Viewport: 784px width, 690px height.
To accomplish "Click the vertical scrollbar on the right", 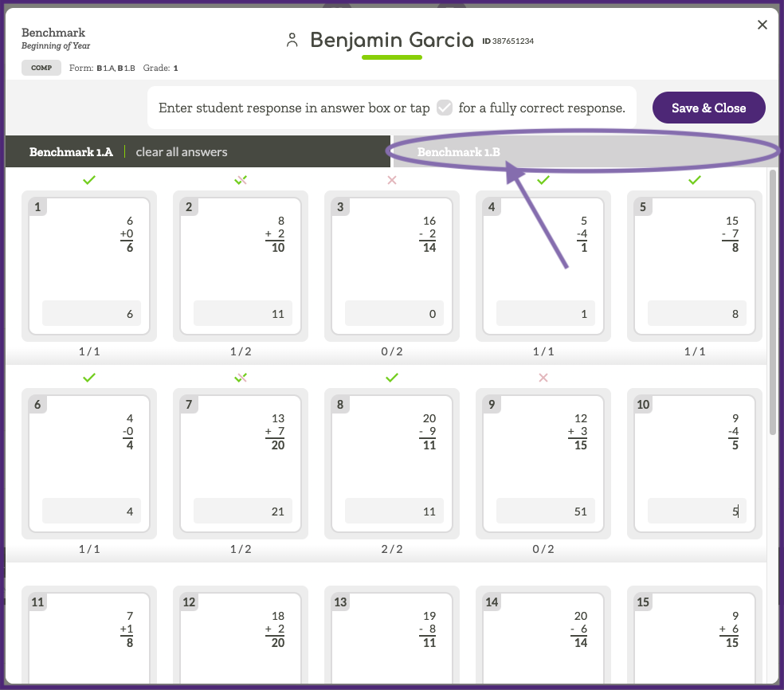I will point(772,303).
